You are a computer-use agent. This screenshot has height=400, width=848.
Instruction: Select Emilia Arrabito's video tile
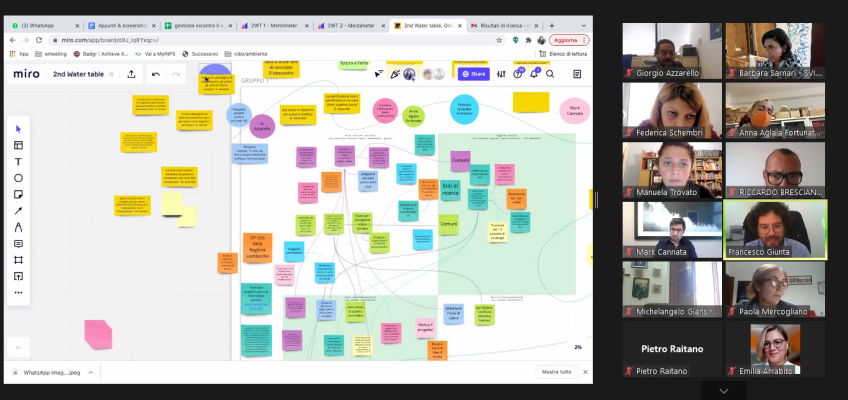tap(775, 349)
